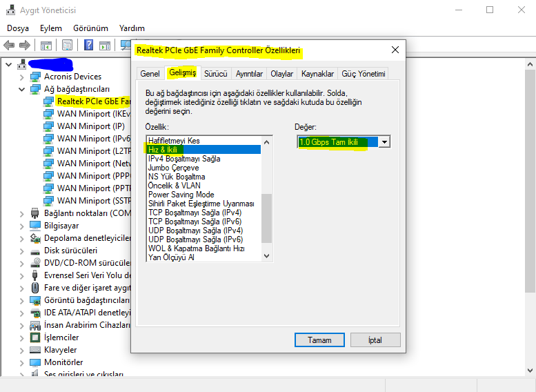
Task: Click the Bilgisayar monitor icon
Action: [35, 226]
